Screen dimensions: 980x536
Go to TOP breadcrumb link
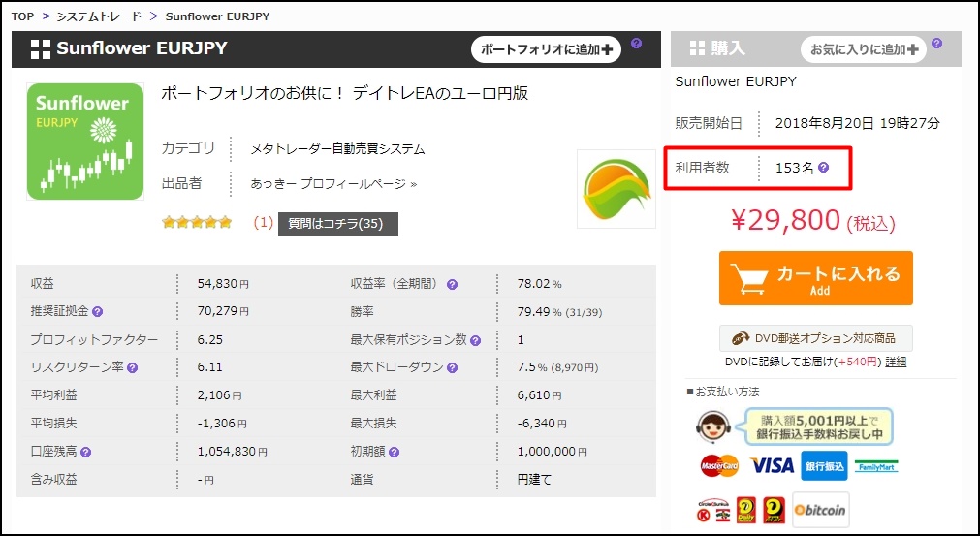click(x=22, y=16)
